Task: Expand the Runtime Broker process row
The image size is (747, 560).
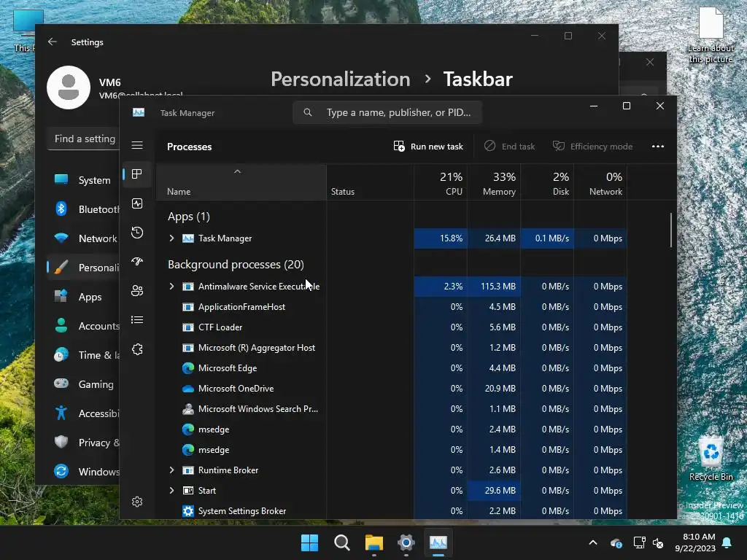Action: (x=171, y=470)
